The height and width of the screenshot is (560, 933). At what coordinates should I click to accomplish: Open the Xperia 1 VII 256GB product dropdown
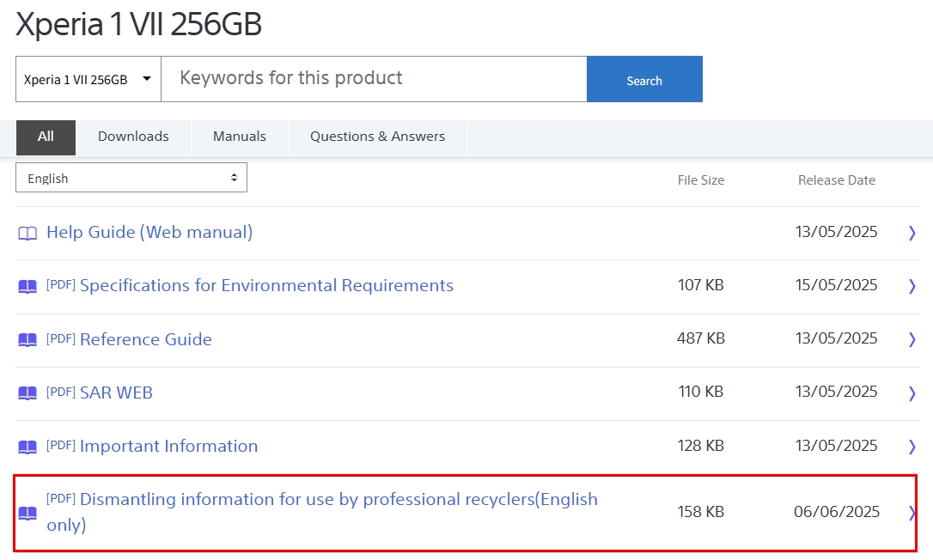[x=88, y=79]
